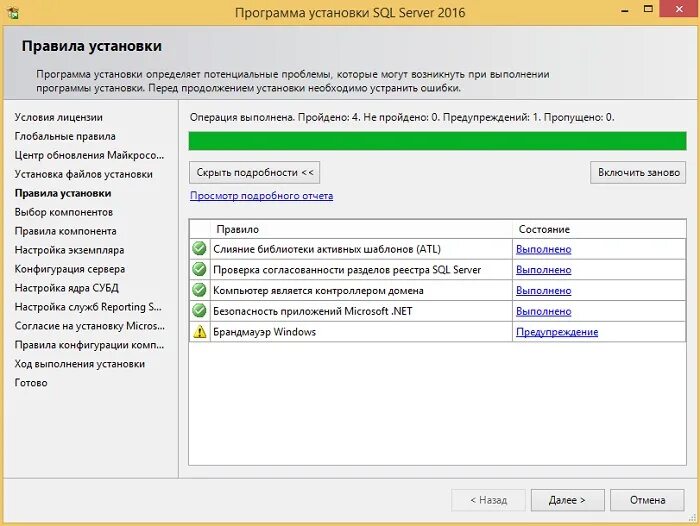
Task: Select Настройка служб Reporting S... step
Action: point(88,307)
